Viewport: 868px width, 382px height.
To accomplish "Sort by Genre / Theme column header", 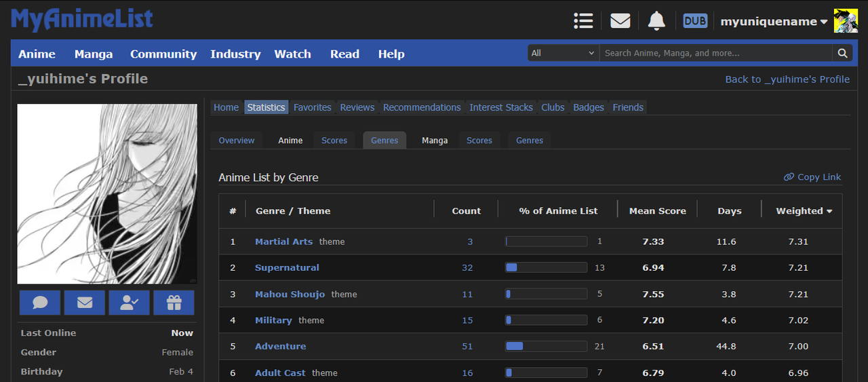I will [x=293, y=211].
